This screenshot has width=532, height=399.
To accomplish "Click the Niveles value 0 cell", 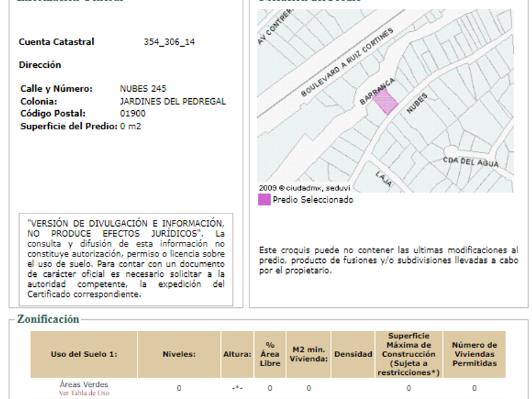I will point(179,388).
